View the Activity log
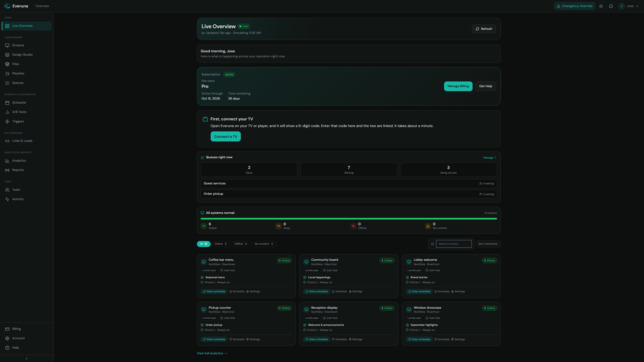This screenshot has width=644, height=362. pos(26,199)
